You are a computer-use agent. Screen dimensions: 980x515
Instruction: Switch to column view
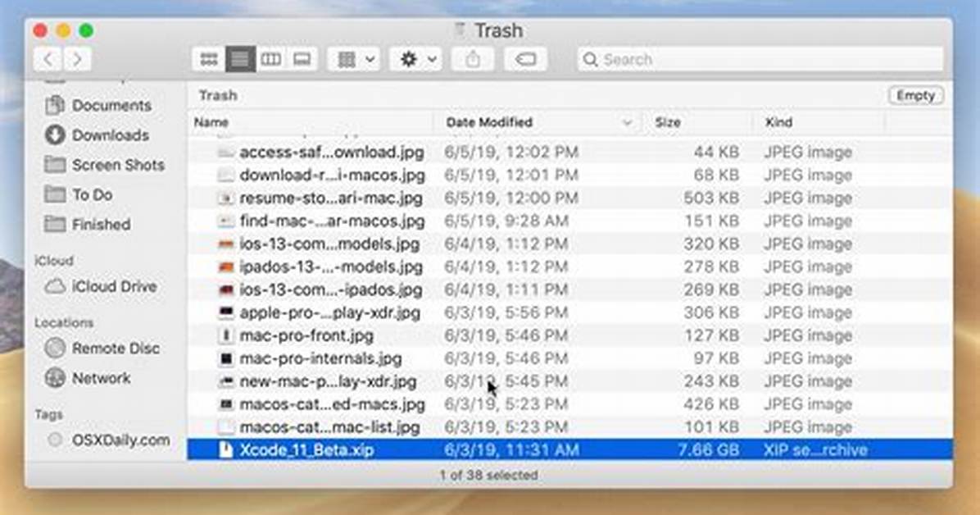[x=270, y=59]
